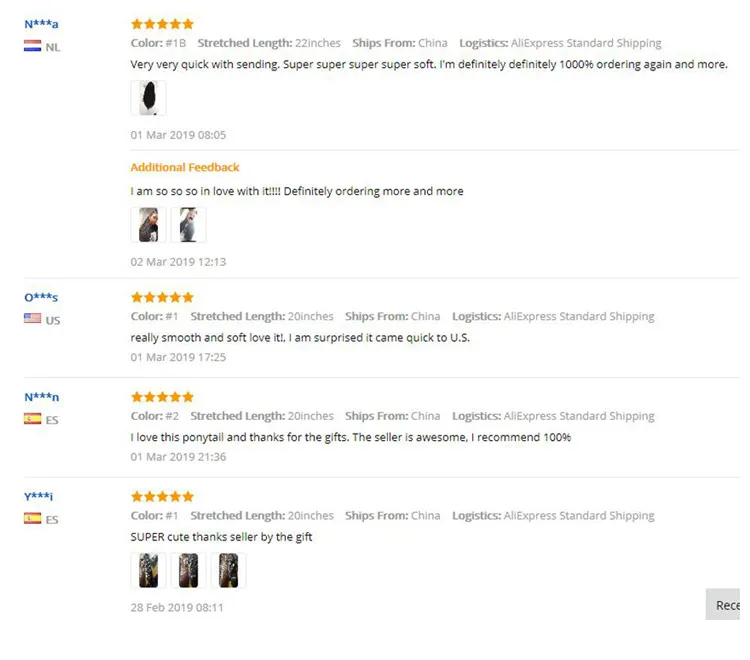Click O***s's five-star rating
The image size is (750, 660).
162,297
